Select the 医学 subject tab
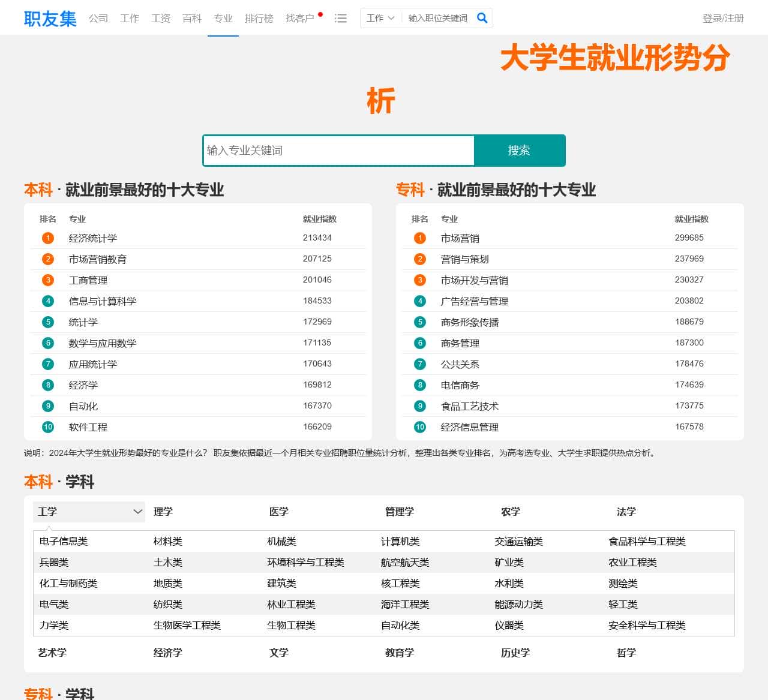This screenshot has height=700, width=768. click(x=280, y=512)
